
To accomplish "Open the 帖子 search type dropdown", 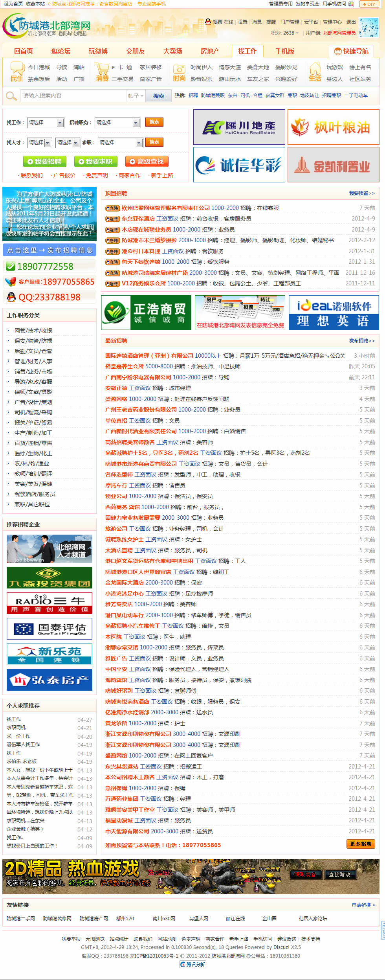I will point(136,96).
